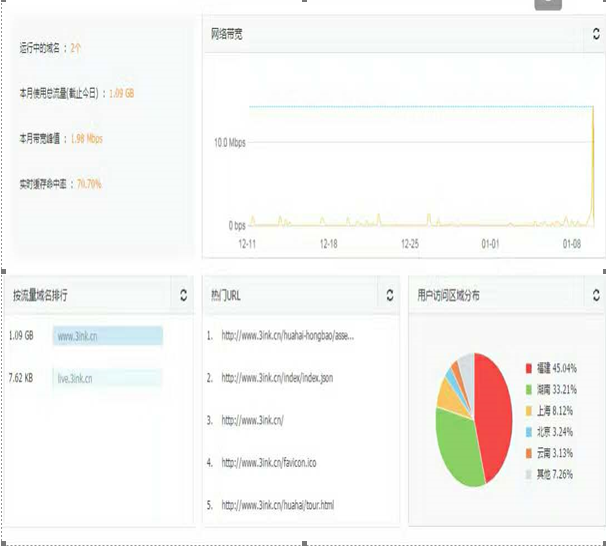Open the index.json URL in the hot list
This screenshot has height=547, width=606.
pos(279,378)
